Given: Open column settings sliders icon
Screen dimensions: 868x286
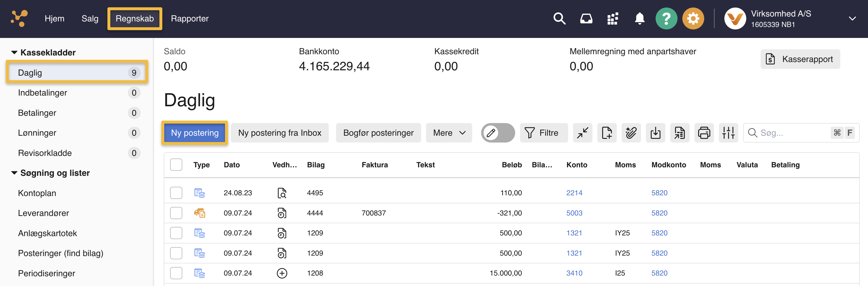Looking at the screenshot, I should point(728,133).
